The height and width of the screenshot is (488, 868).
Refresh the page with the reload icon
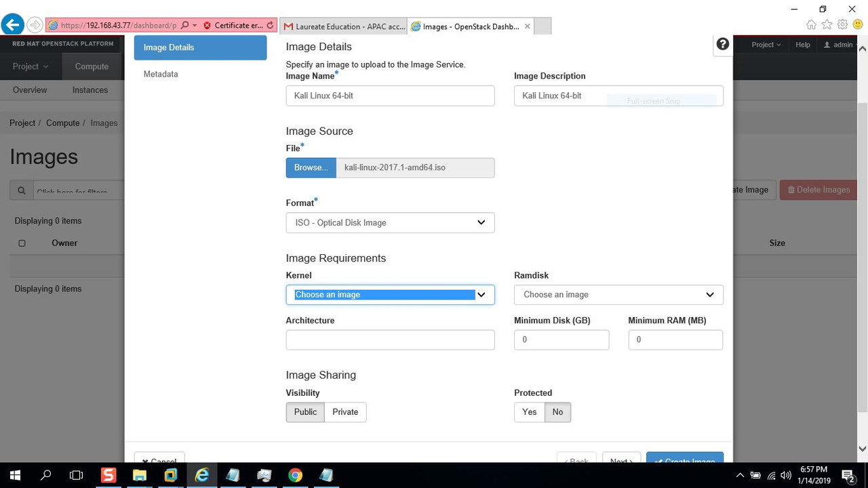(x=270, y=25)
